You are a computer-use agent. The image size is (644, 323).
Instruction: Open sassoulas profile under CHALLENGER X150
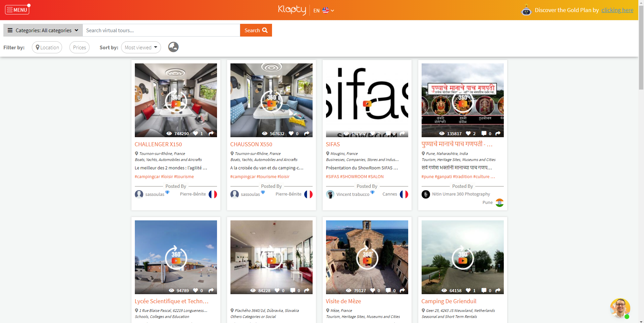pos(155,194)
